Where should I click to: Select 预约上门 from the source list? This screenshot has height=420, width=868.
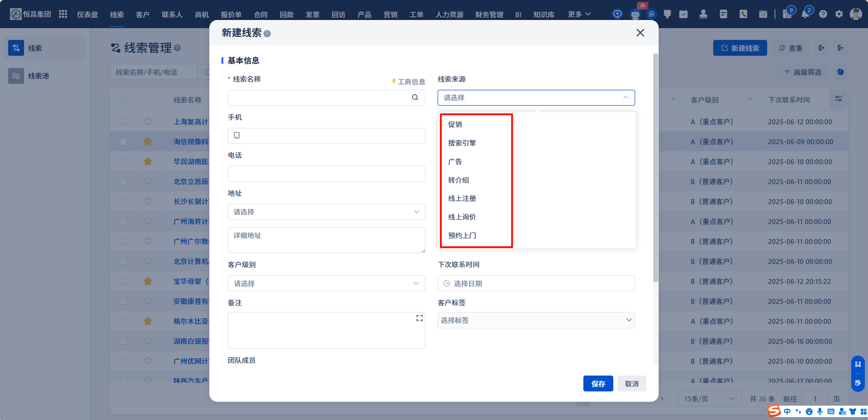[537, 235]
